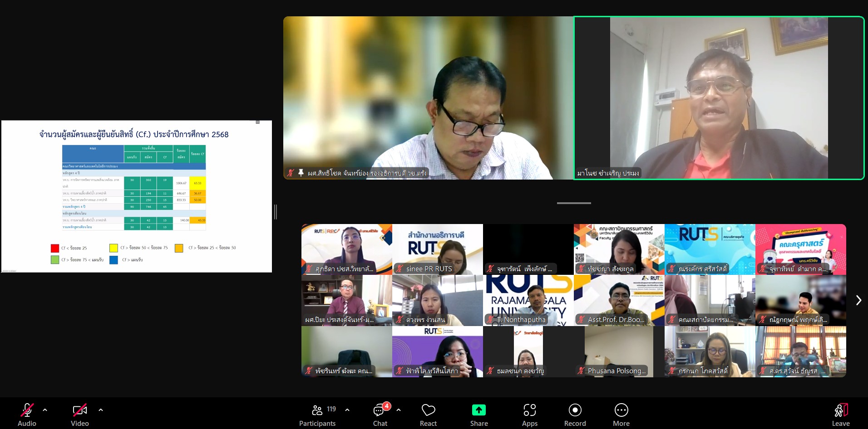Select sinee PR RUTS participant tile
This screenshot has width=868, height=429.
437,249
